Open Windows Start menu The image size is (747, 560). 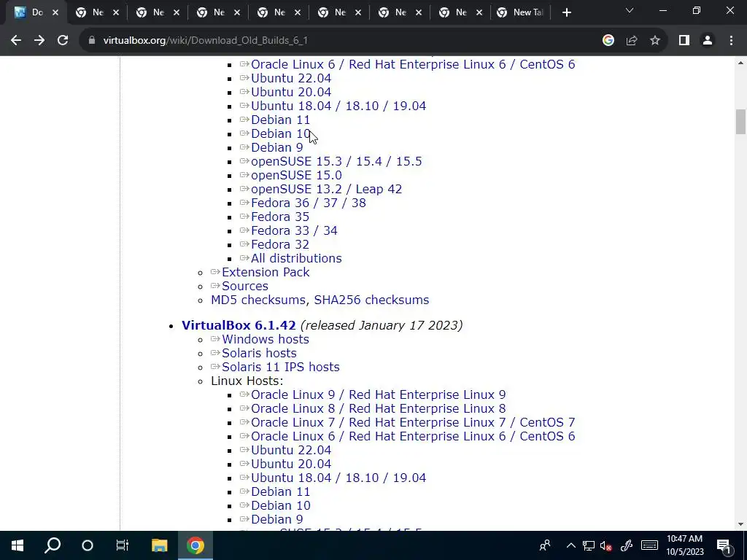click(18, 545)
